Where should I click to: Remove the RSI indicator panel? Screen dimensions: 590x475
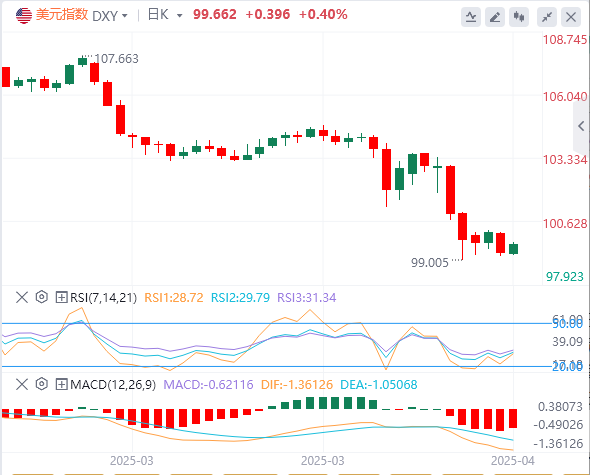[22, 297]
